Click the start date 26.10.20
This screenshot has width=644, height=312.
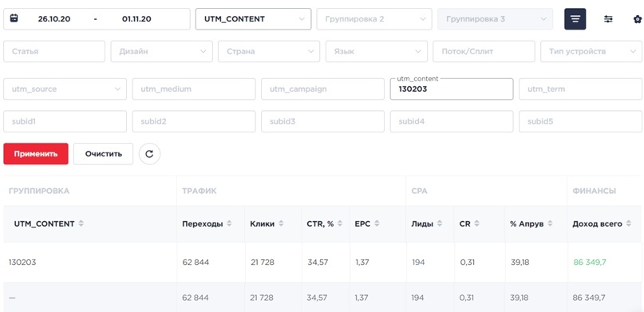[53, 19]
